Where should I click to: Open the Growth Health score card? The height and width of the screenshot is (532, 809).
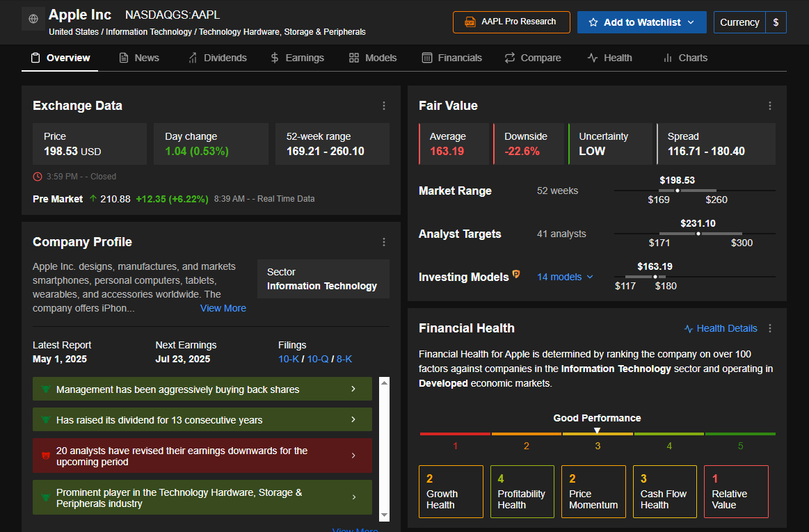(x=451, y=492)
